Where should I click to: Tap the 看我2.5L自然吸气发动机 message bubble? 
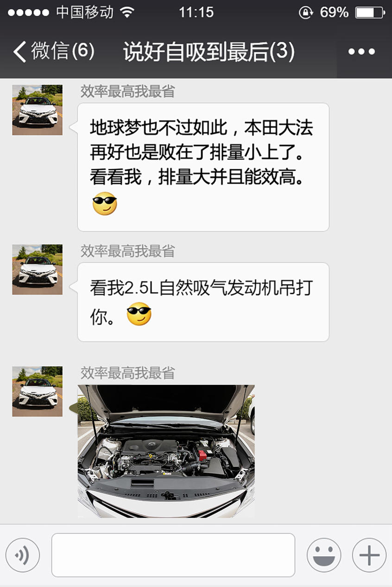[x=203, y=302]
